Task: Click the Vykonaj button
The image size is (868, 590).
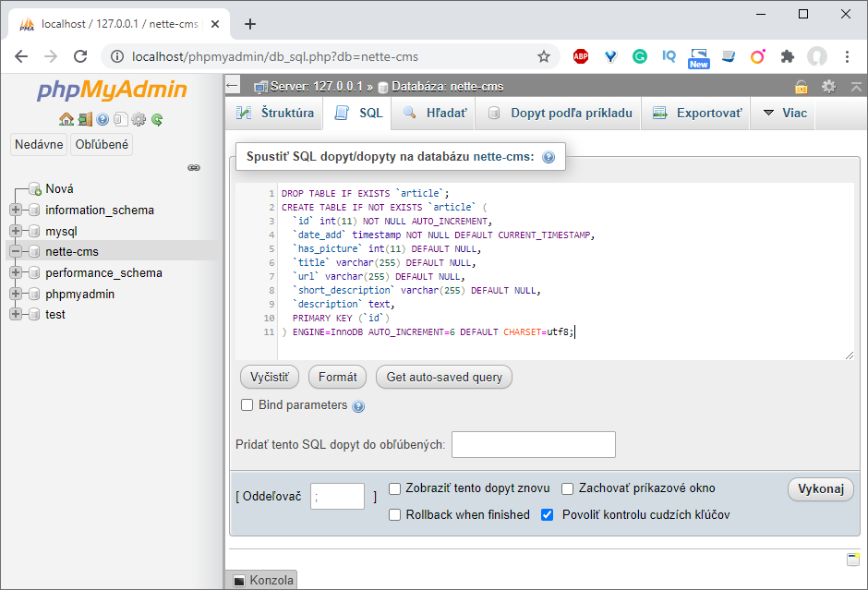Action: point(820,489)
